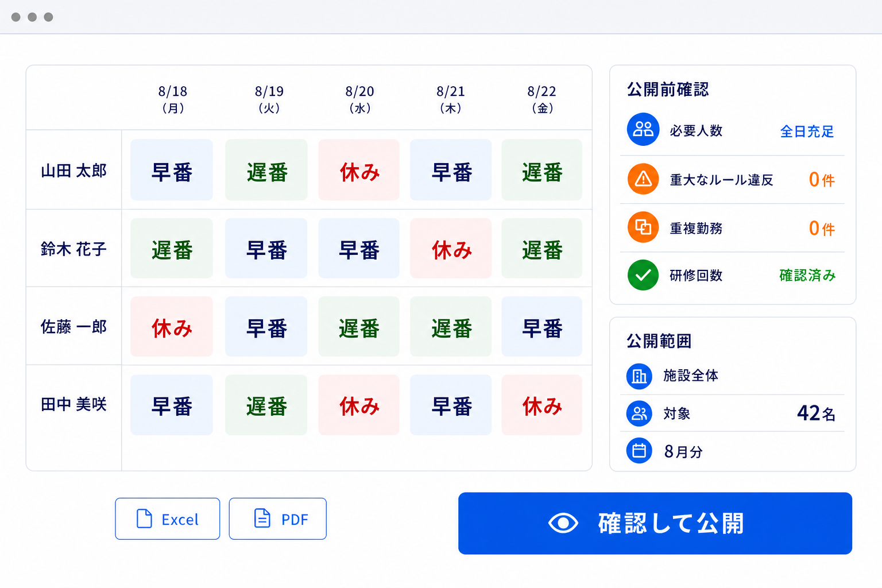The height and width of the screenshot is (588, 882).
Task: Select 山田 太郎's 8/19 遅番 shift
Action: click(x=266, y=170)
